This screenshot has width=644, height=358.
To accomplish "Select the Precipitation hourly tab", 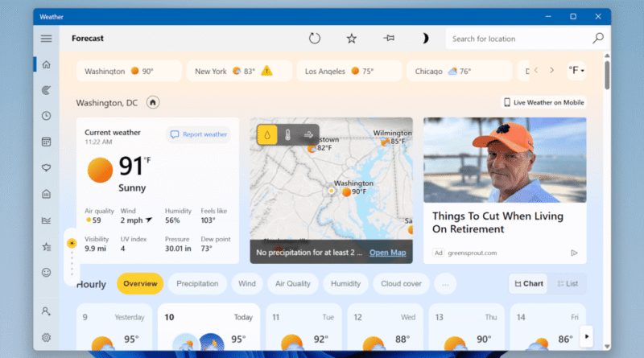I will (x=197, y=284).
